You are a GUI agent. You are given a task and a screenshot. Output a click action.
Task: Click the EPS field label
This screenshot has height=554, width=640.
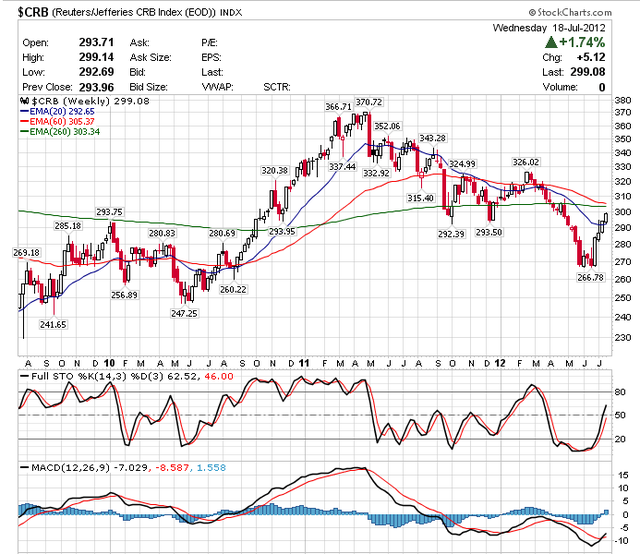211,57
